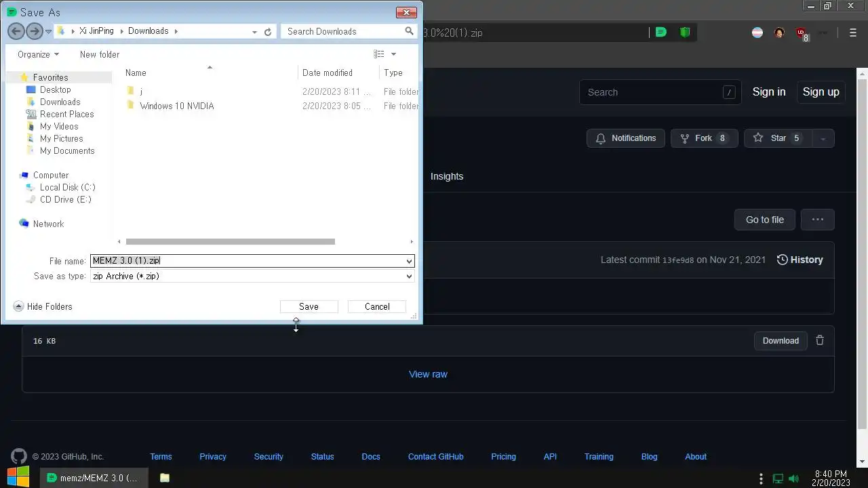868x488 pixels.
Task: Open Desktop in Favorites
Action: (x=55, y=89)
